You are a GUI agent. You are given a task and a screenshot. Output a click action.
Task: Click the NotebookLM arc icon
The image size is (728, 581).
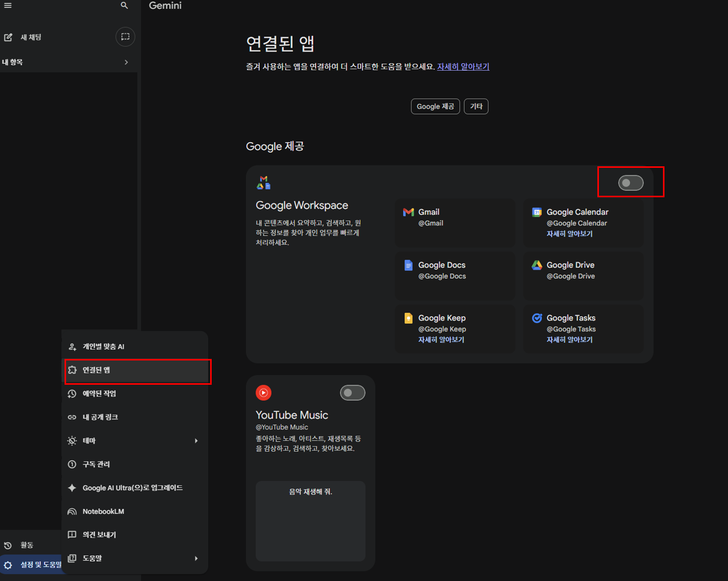72,512
